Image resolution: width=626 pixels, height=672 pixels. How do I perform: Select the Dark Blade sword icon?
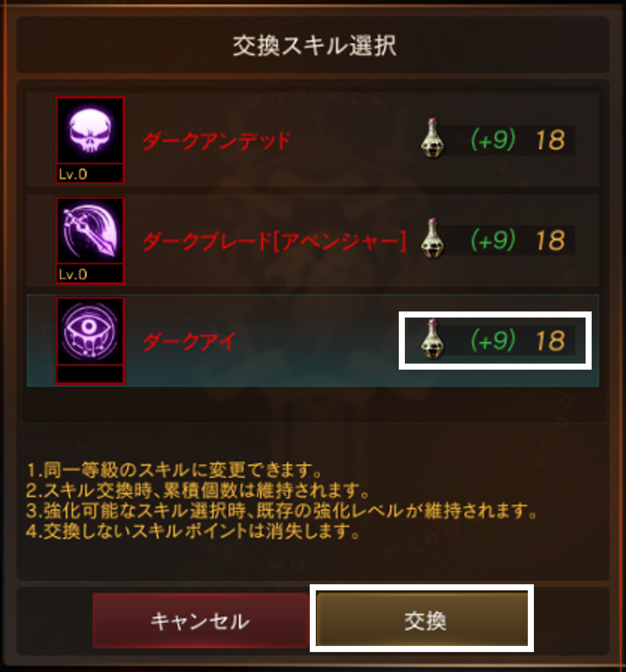(90, 231)
